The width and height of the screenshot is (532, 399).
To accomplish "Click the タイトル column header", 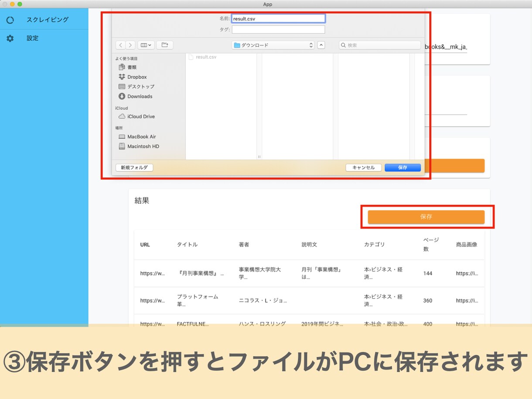I will coord(187,245).
